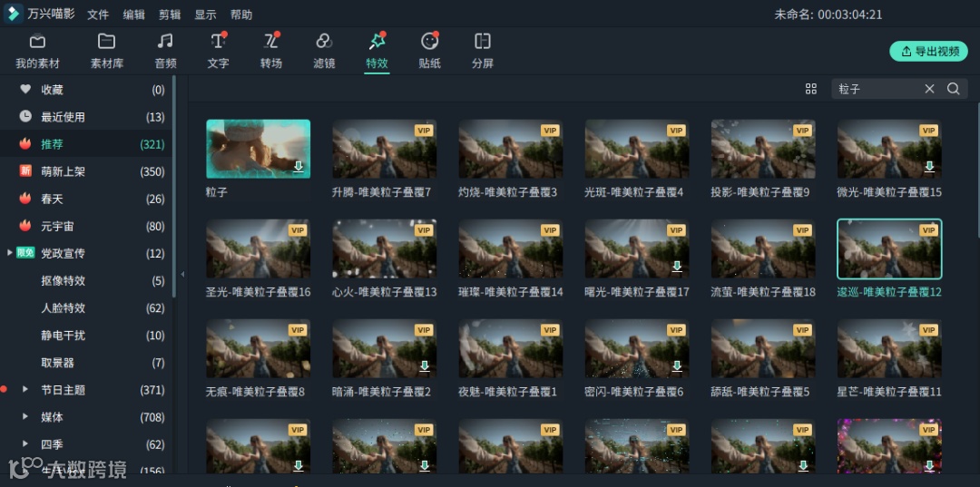Open the 文件 menu
980x487 pixels.
pos(98,15)
